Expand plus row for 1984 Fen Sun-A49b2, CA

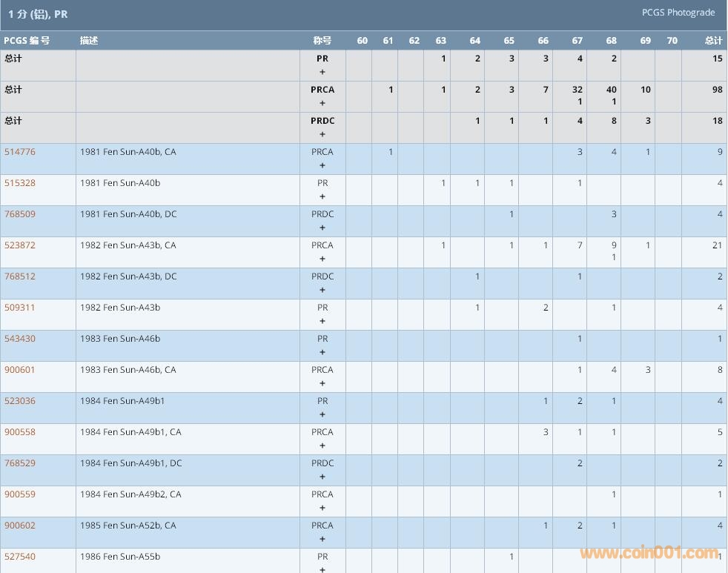pyautogui.click(x=322, y=508)
